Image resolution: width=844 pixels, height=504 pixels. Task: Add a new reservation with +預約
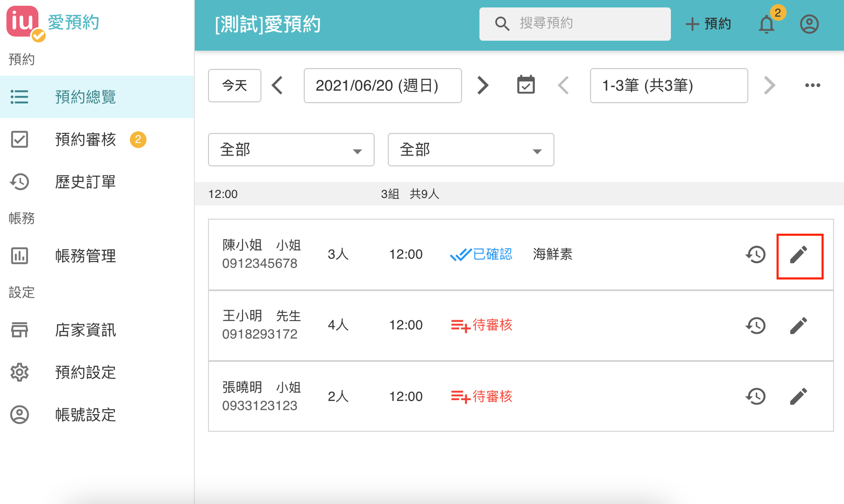(708, 24)
